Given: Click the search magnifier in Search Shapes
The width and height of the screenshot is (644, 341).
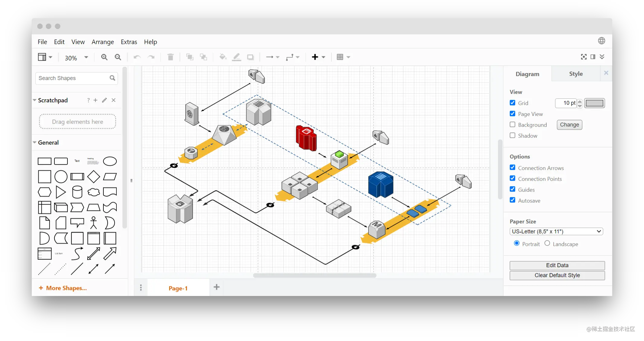Looking at the screenshot, I should 112,78.
